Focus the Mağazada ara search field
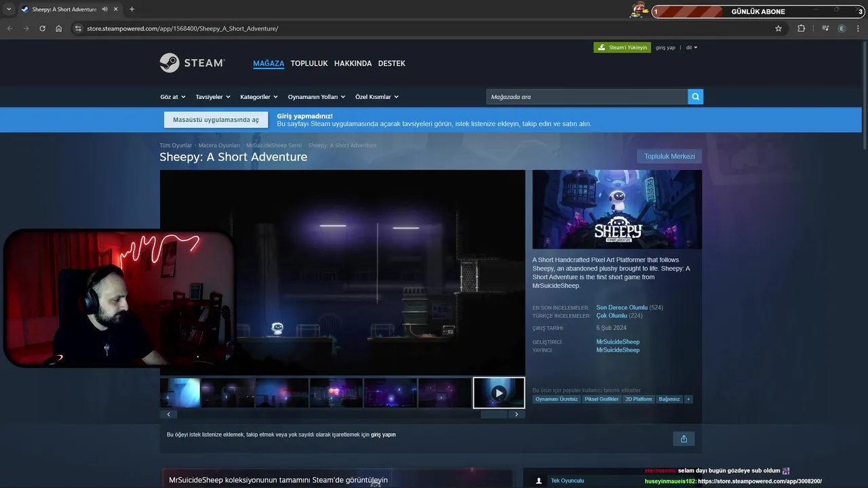Image resolution: width=868 pixels, height=488 pixels. (x=587, y=97)
